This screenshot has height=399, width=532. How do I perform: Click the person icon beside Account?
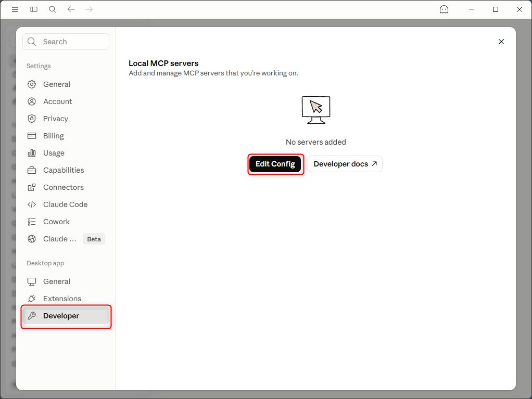tap(32, 101)
